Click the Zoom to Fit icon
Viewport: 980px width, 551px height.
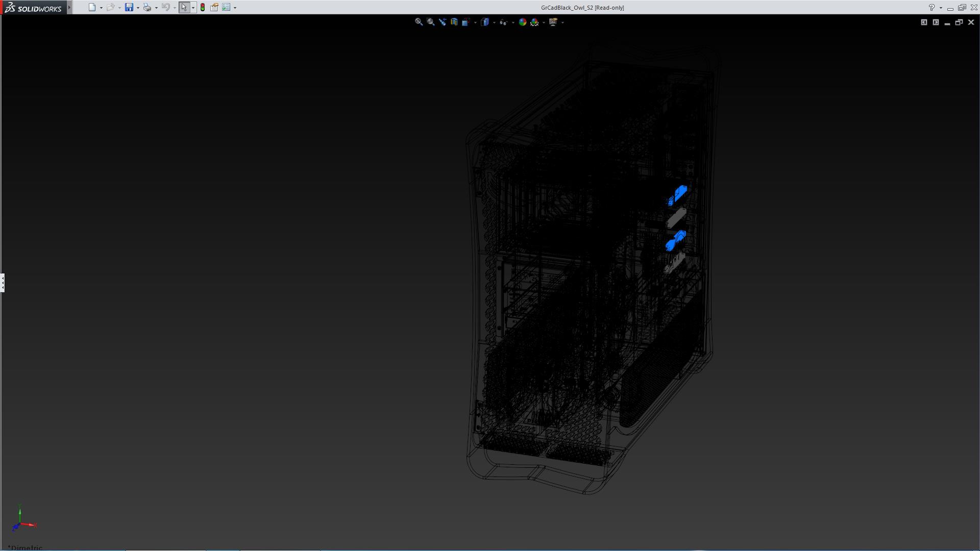419,22
